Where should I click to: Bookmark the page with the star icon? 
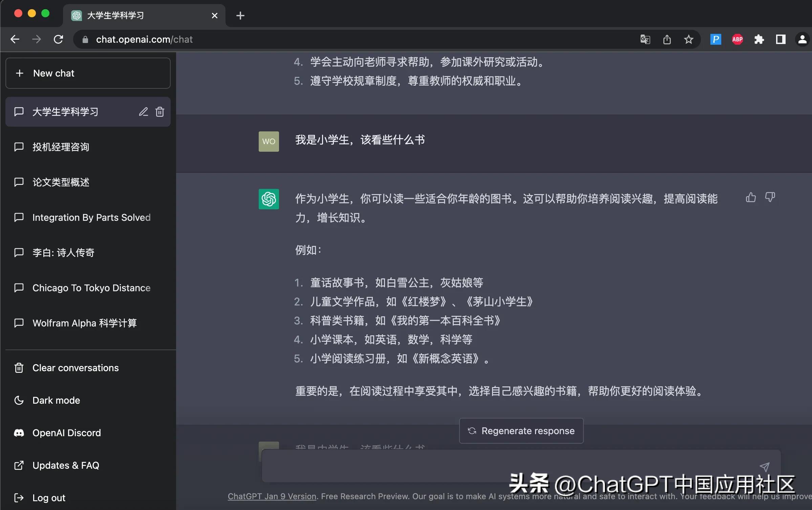[x=688, y=39]
